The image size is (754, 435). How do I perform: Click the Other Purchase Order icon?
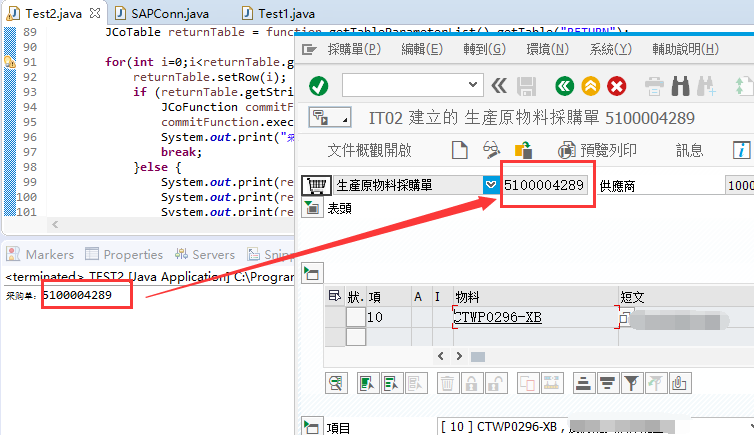(x=523, y=150)
